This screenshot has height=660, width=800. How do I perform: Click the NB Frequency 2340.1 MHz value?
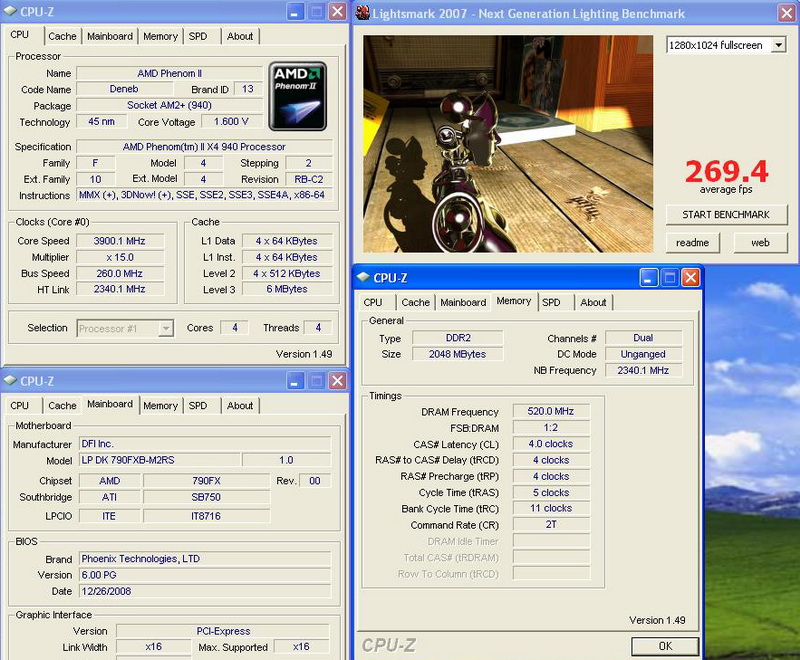tap(643, 370)
